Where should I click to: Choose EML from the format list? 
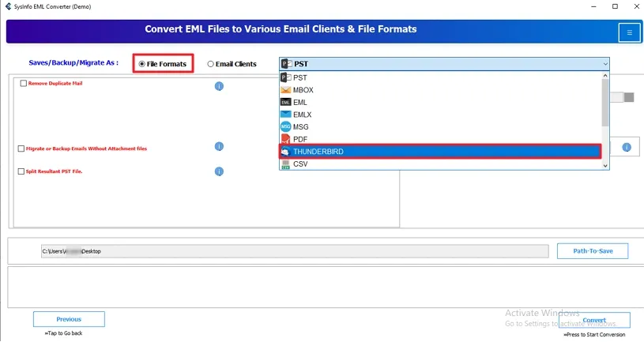[440, 102]
